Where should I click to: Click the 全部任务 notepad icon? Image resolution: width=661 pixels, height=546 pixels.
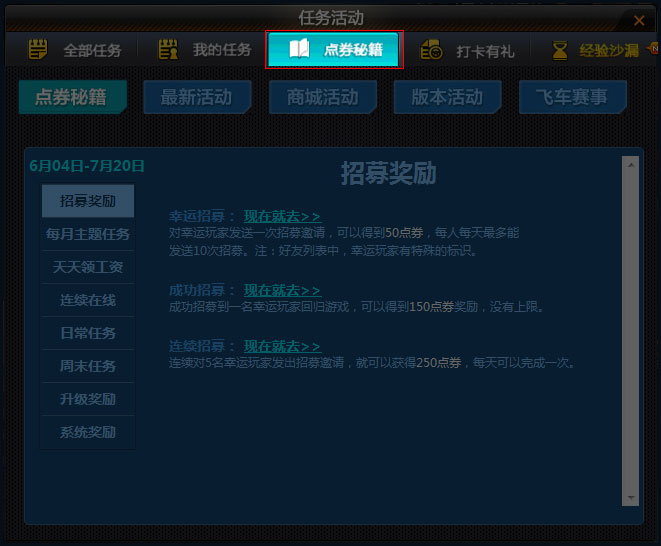pyautogui.click(x=38, y=49)
